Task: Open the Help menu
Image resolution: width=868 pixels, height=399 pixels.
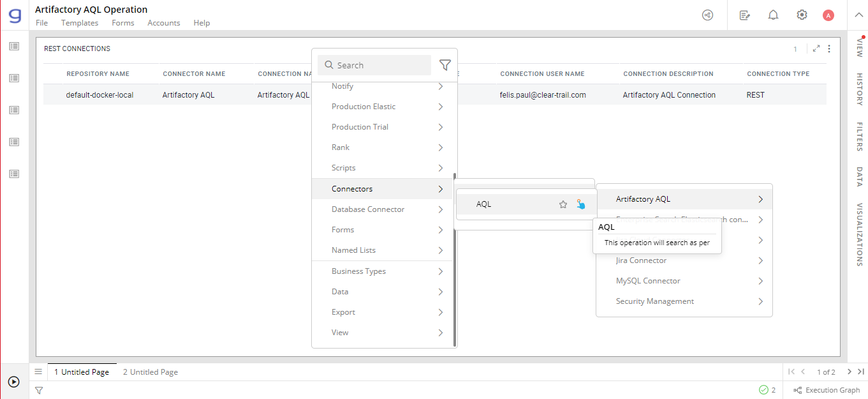Action: (x=202, y=23)
